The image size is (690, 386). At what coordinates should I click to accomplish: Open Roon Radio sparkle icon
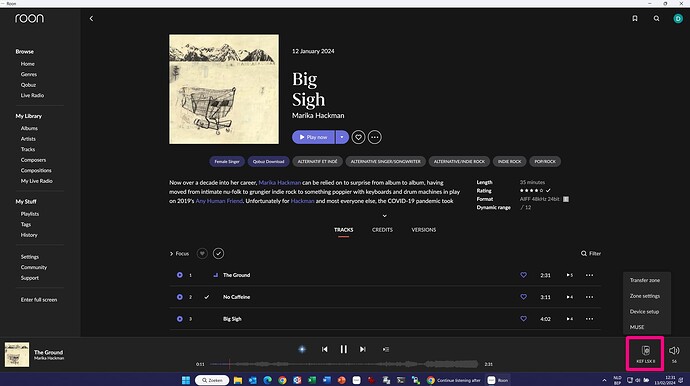[x=302, y=349]
